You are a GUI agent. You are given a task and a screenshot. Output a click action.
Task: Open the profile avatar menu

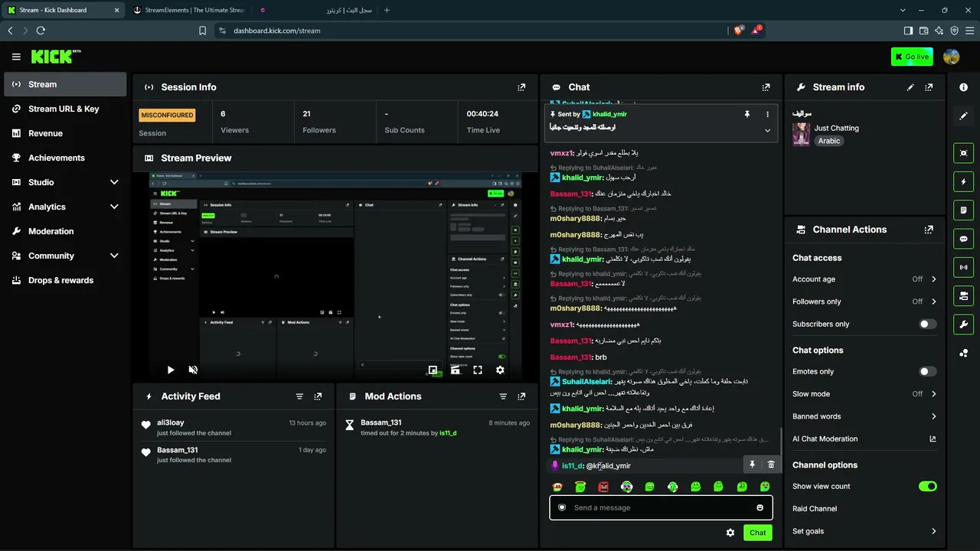[x=952, y=57]
